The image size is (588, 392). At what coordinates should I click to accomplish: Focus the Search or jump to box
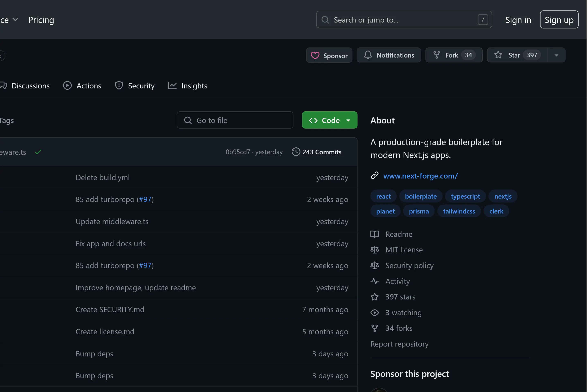[404, 20]
